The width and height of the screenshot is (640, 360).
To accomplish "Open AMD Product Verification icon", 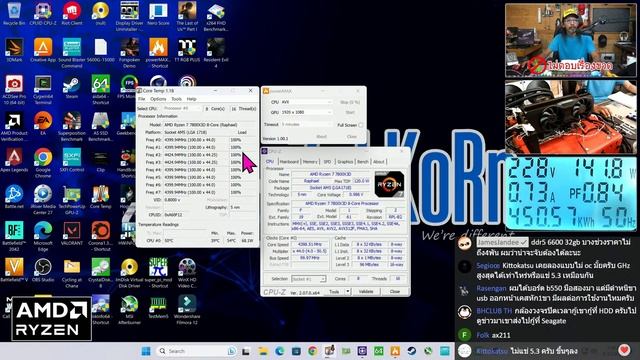I will click(14, 127).
